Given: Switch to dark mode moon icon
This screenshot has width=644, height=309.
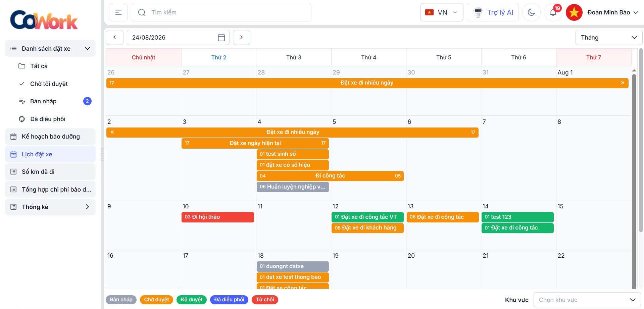Looking at the screenshot, I should tap(531, 12).
